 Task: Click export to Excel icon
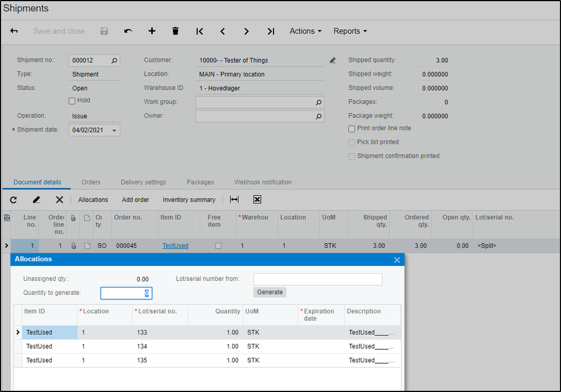(x=257, y=199)
